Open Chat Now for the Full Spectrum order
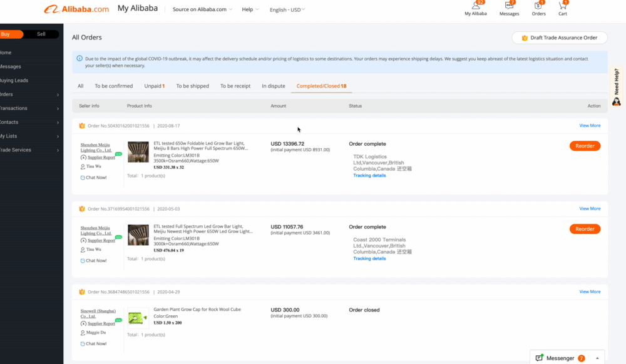This screenshot has width=626, height=364. coord(93,261)
